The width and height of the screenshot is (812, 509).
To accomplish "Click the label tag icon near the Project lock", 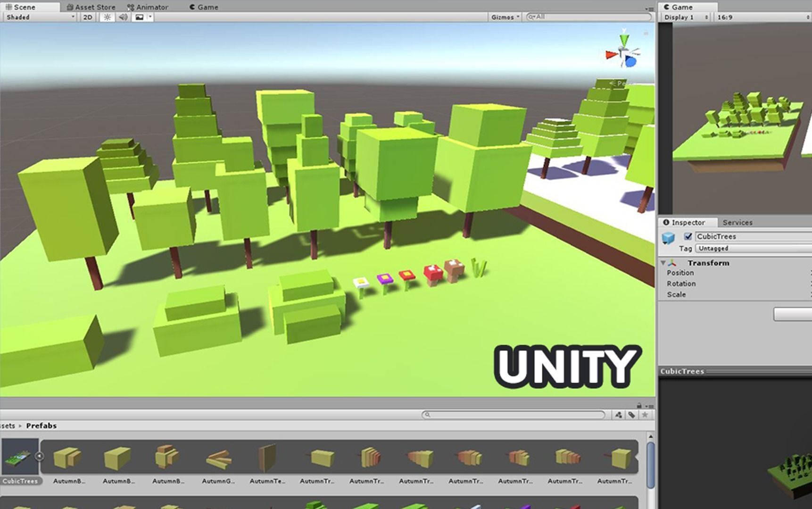I will [x=632, y=415].
